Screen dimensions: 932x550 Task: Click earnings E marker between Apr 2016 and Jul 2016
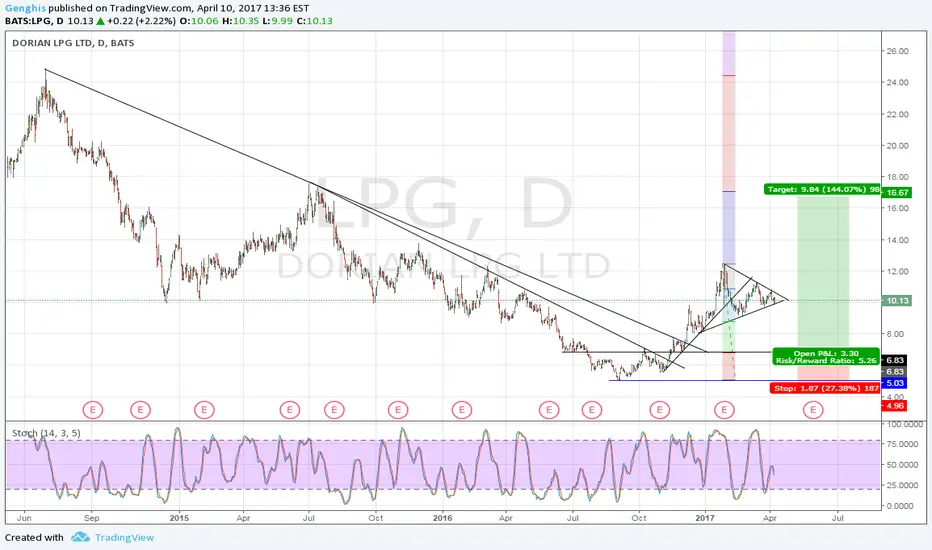[x=549, y=410]
